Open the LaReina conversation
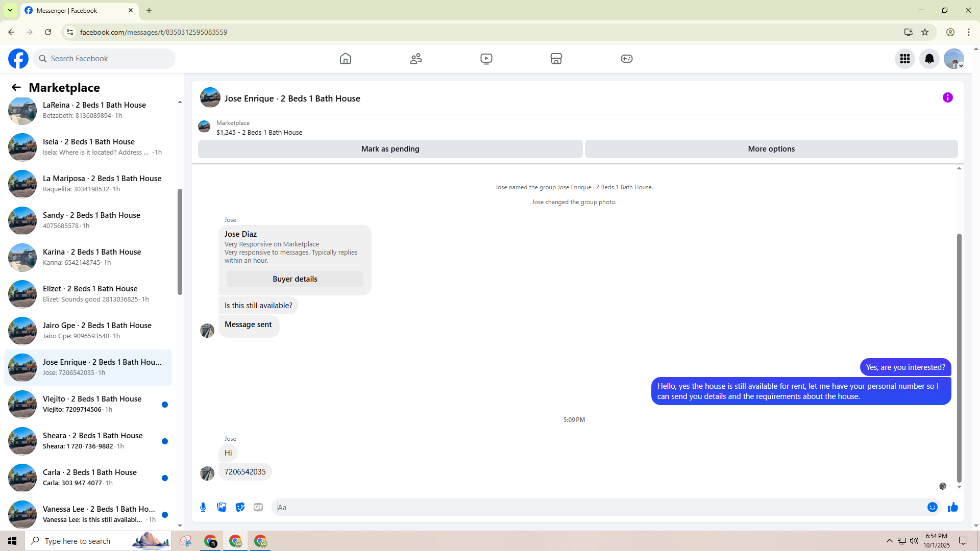Viewport: 980px width, 551px height. click(x=88, y=110)
